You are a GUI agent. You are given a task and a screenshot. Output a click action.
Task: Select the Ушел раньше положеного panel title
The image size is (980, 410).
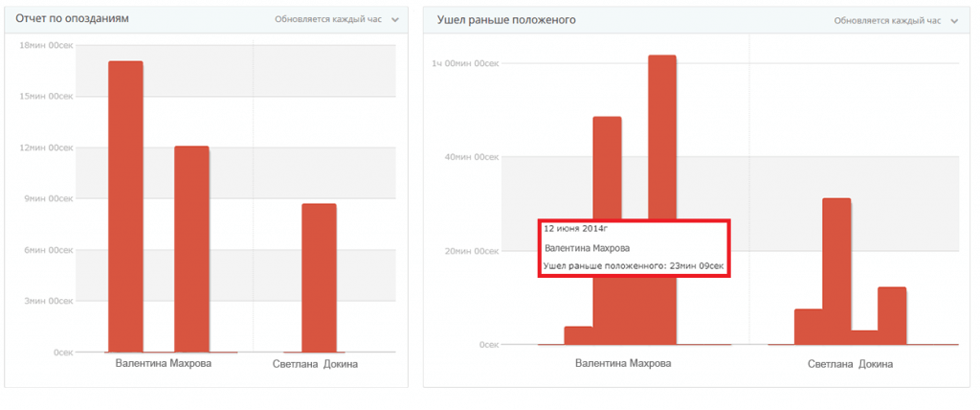point(505,19)
